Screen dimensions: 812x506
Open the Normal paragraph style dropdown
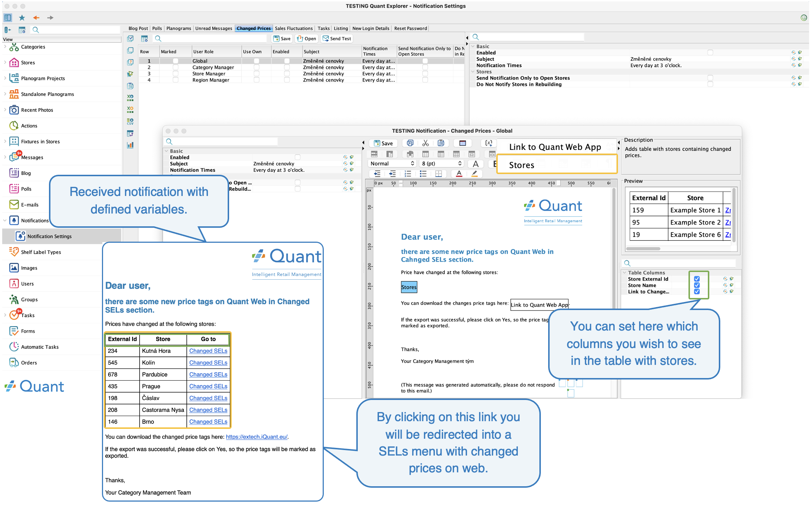392,164
